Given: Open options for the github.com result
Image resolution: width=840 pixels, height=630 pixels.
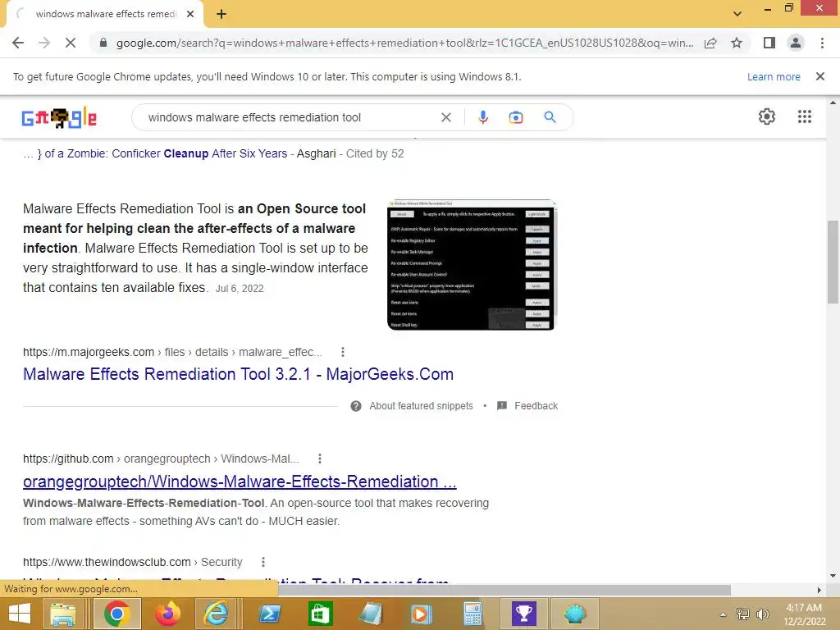Looking at the screenshot, I should pos(319,459).
